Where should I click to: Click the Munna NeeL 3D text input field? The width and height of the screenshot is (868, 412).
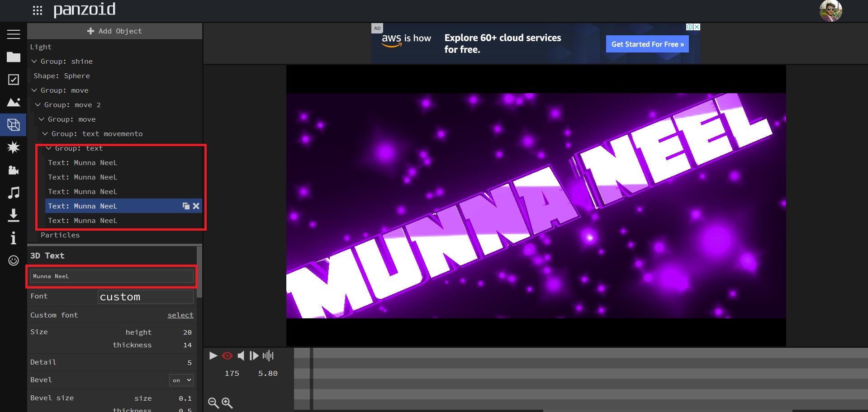[112, 276]
